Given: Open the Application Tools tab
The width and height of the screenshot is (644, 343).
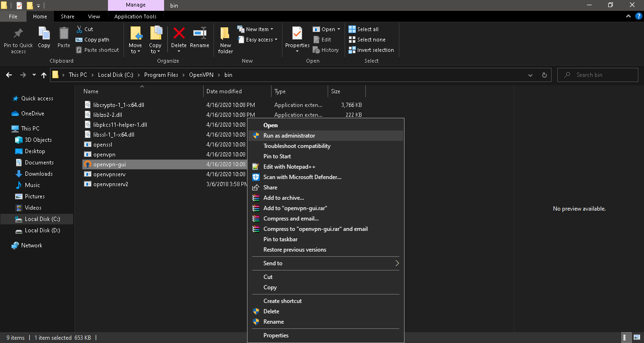Looking at the screenshot, I should coord(135,16).
